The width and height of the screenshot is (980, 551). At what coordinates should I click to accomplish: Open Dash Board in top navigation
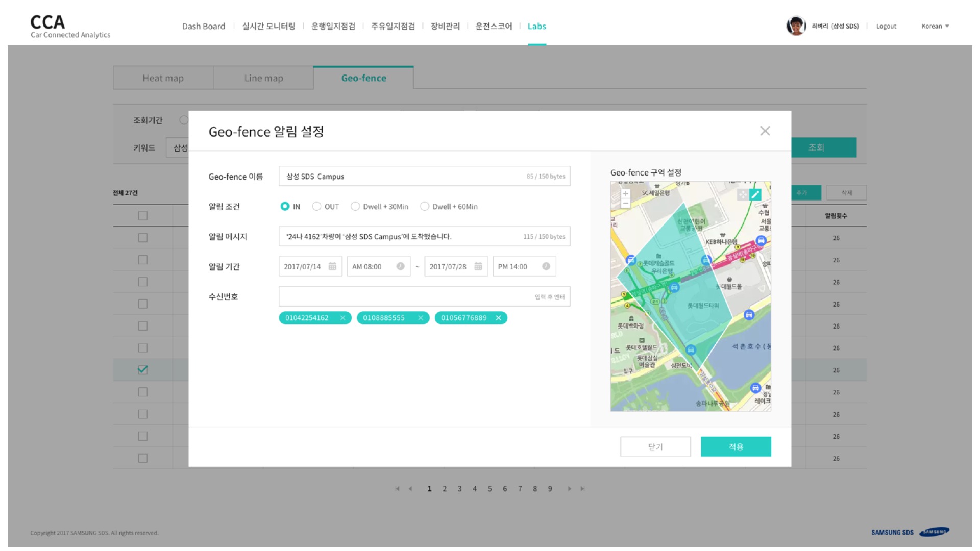pos(203,26)
